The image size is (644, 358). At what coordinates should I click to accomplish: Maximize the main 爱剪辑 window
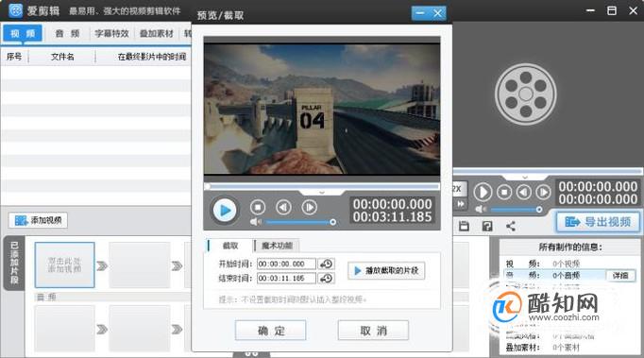(612, 10)
